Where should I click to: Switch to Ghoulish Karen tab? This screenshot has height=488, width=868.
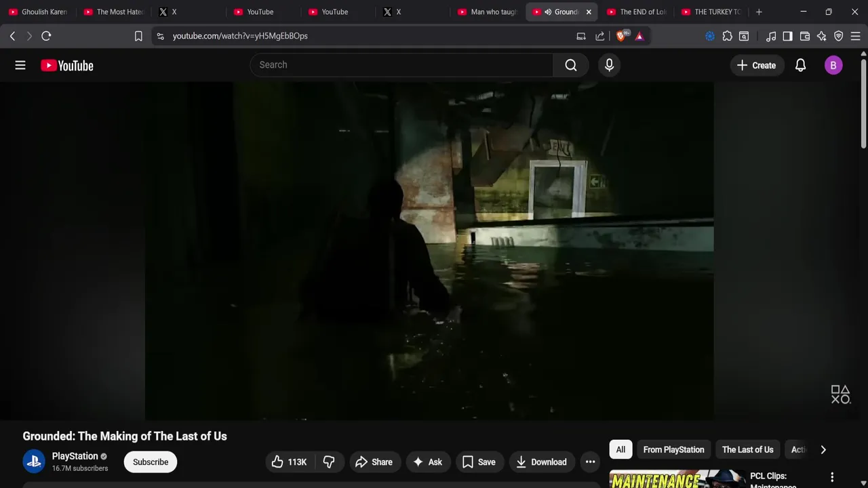tap(38, 12)
